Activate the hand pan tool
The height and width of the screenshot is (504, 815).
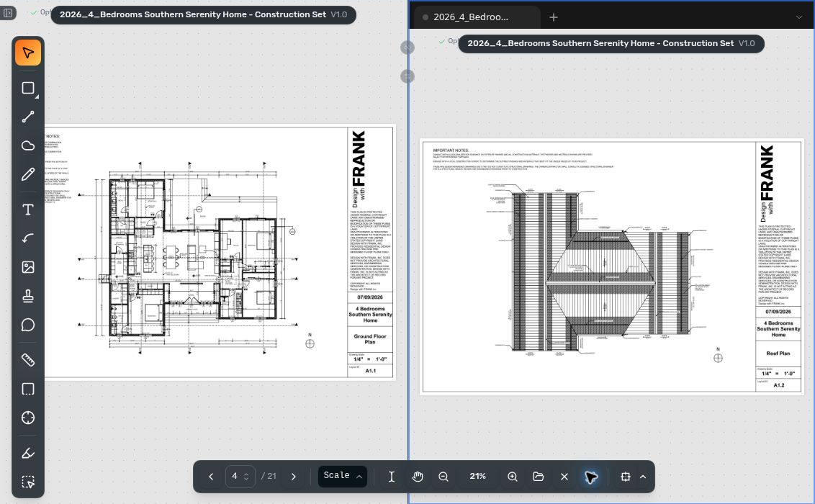point(418,477)
